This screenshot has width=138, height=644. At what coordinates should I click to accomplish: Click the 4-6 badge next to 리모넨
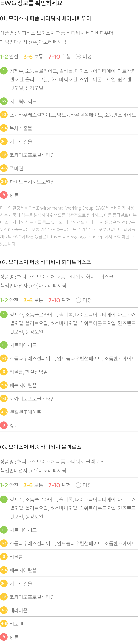click(4, 624)
